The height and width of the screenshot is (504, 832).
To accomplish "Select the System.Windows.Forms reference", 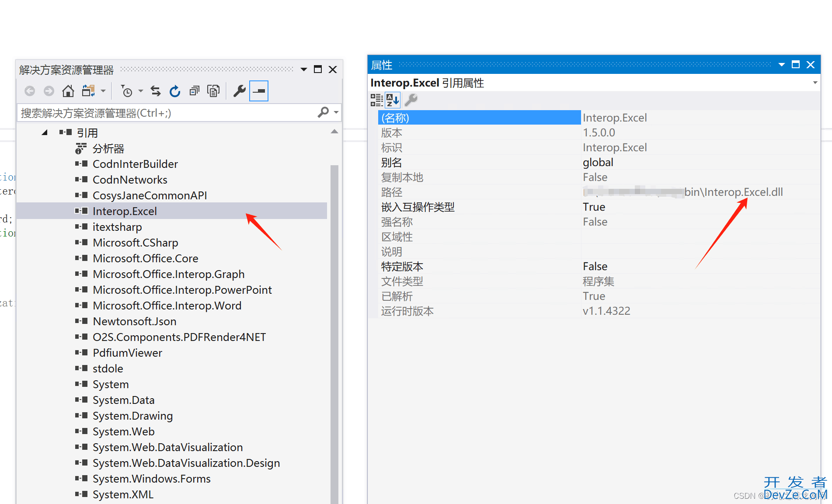I will point(152,479).
